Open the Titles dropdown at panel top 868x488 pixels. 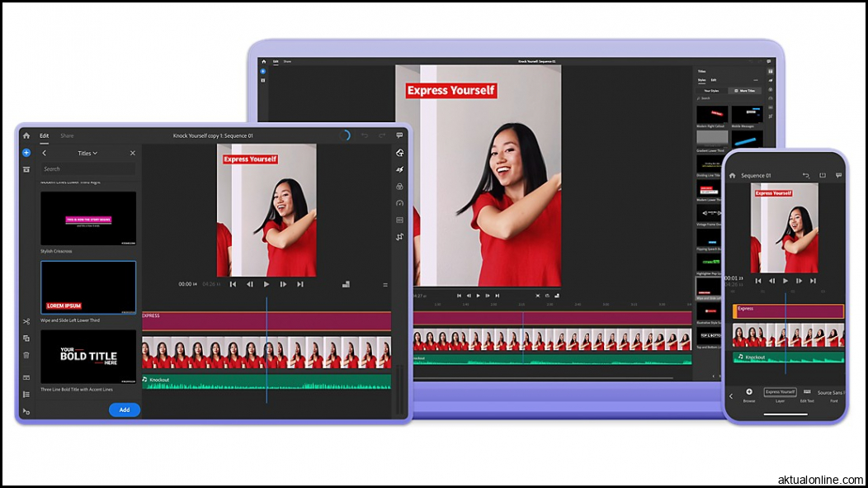[87, 154]
